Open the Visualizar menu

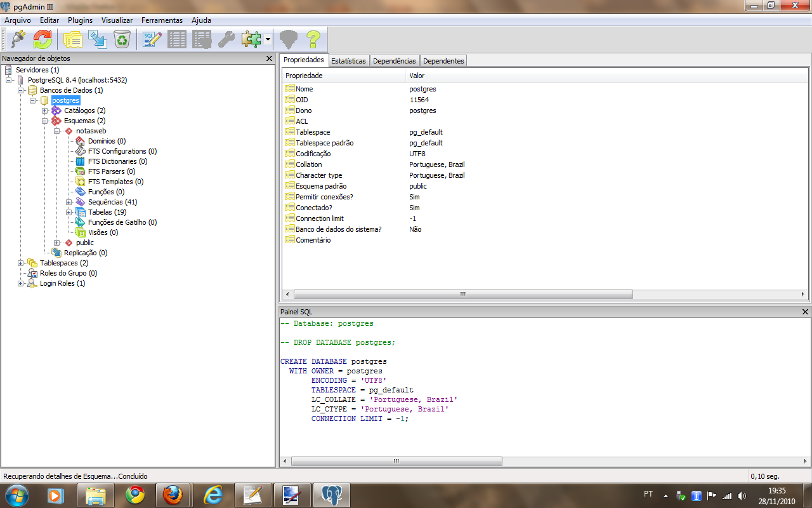pos(117,20)
